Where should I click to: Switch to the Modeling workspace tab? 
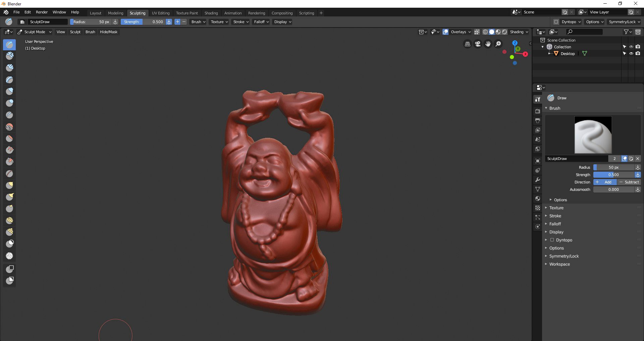click(115, 13)
